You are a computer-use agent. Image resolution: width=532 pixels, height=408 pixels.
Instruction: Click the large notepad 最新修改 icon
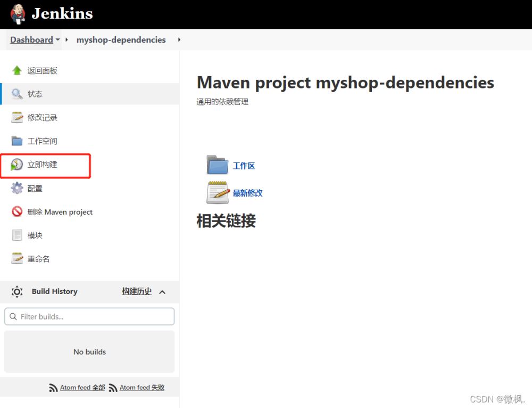pos(218,192)
